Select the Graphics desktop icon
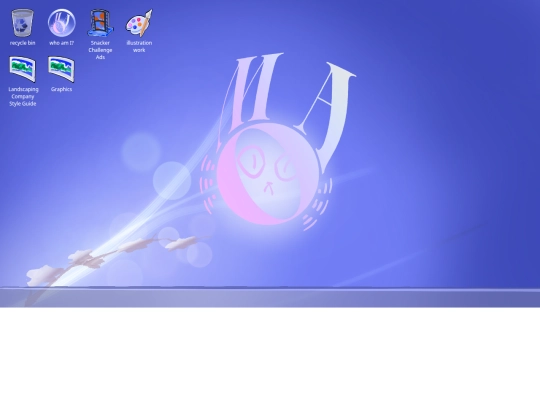 pos(61,69)
